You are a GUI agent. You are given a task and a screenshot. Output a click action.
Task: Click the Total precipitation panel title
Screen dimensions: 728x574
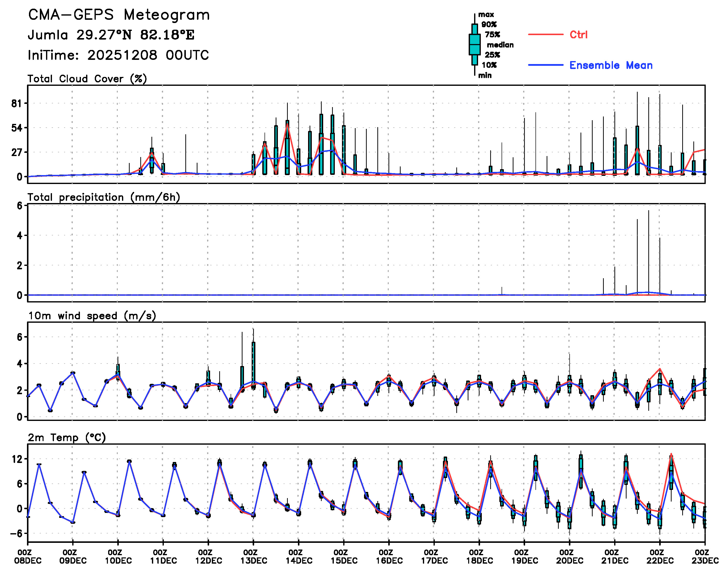[104, 197]
